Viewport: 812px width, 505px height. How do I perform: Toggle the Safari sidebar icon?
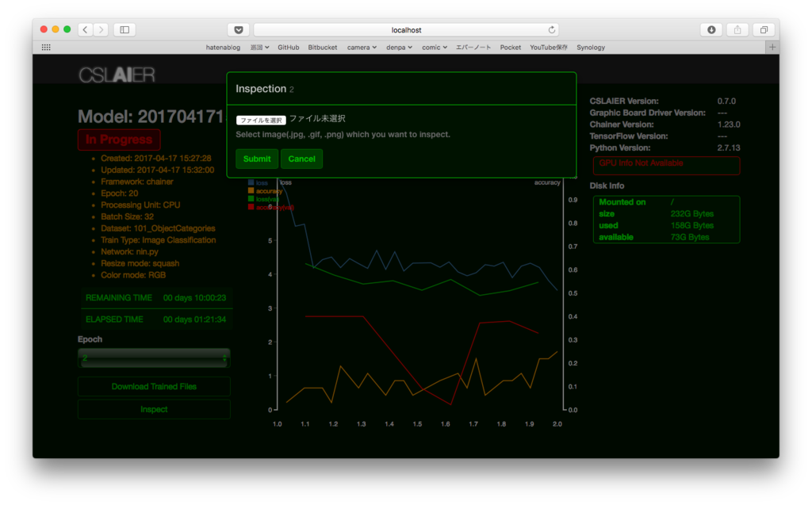124,29
